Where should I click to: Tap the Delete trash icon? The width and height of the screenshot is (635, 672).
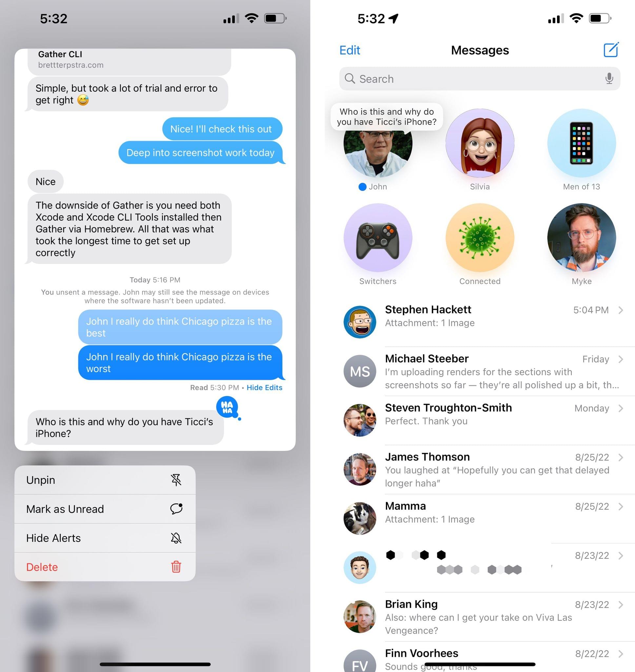coord(177,567)
